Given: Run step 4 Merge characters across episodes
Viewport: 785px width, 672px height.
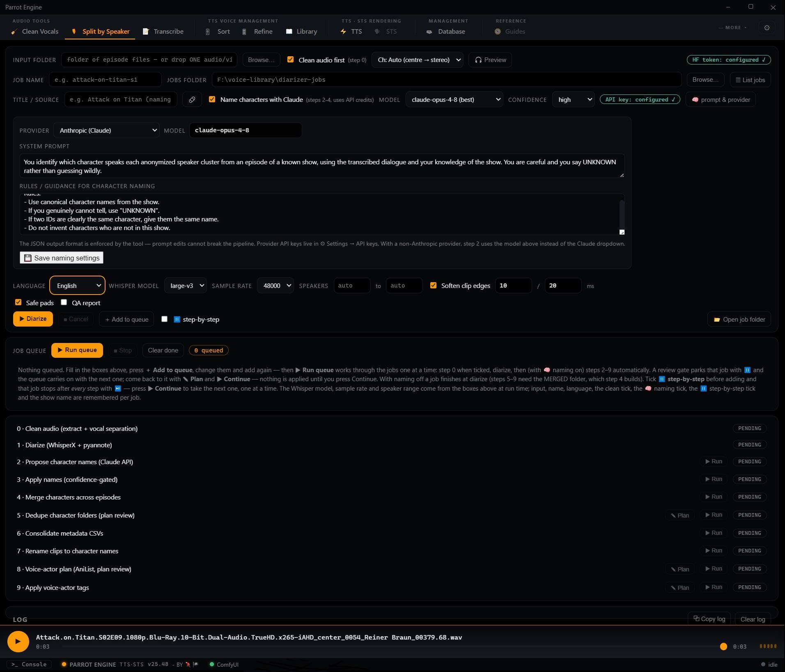Looking at the screenshot, I should tap(714, 497).
